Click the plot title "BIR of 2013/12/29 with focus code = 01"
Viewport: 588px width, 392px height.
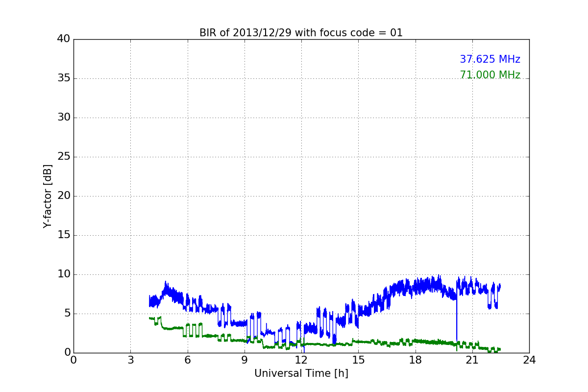301,33
